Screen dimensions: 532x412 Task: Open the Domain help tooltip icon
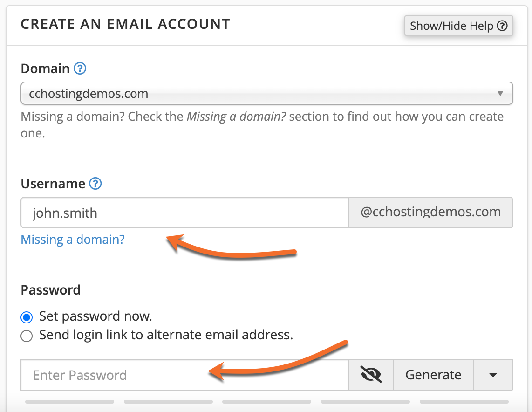point(80,69)
